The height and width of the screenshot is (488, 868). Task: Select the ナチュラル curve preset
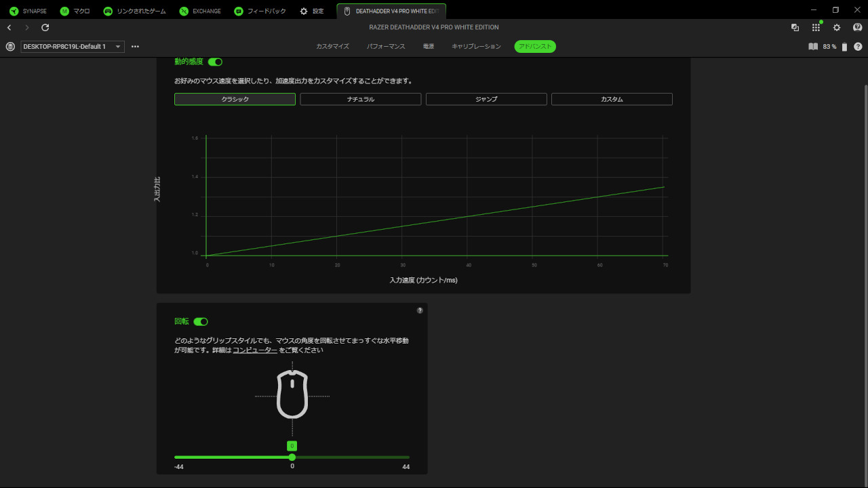click(x=361, y=99)
